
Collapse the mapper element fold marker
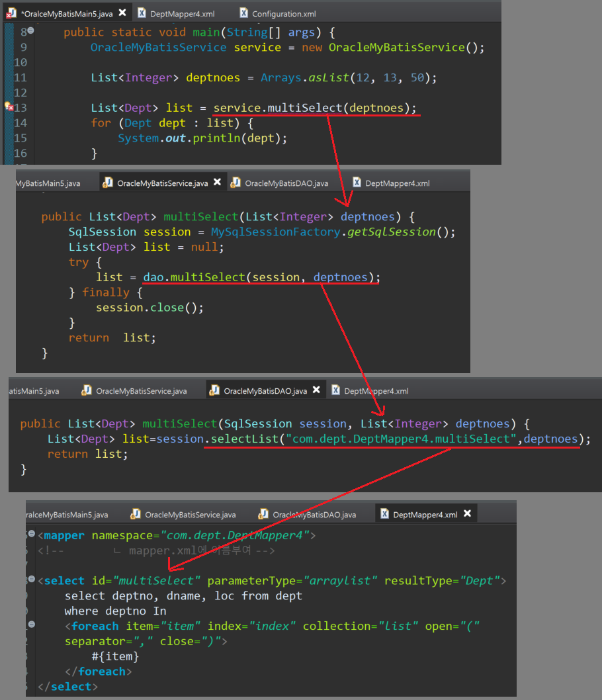[32, 533]
